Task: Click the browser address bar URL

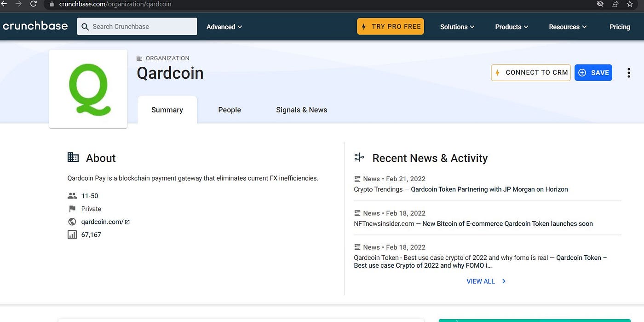Action: coord(115,4)
